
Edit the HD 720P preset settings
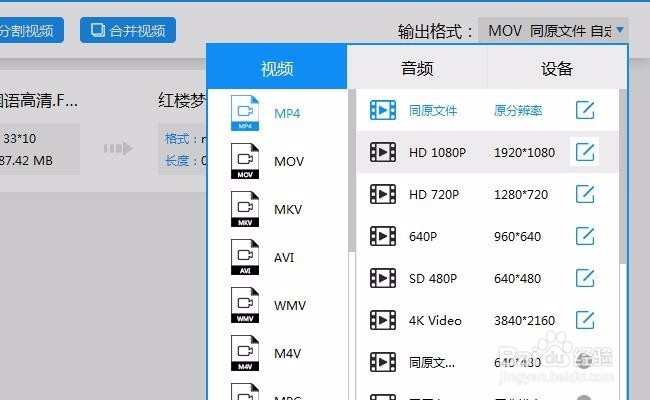[x=585, y=194]
